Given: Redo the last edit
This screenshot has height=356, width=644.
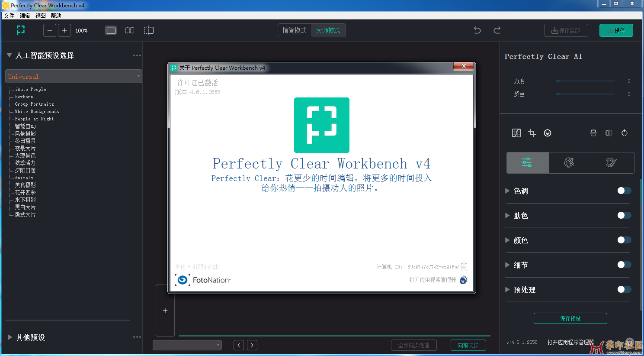Looking at the screenshot, I should 497,30.
